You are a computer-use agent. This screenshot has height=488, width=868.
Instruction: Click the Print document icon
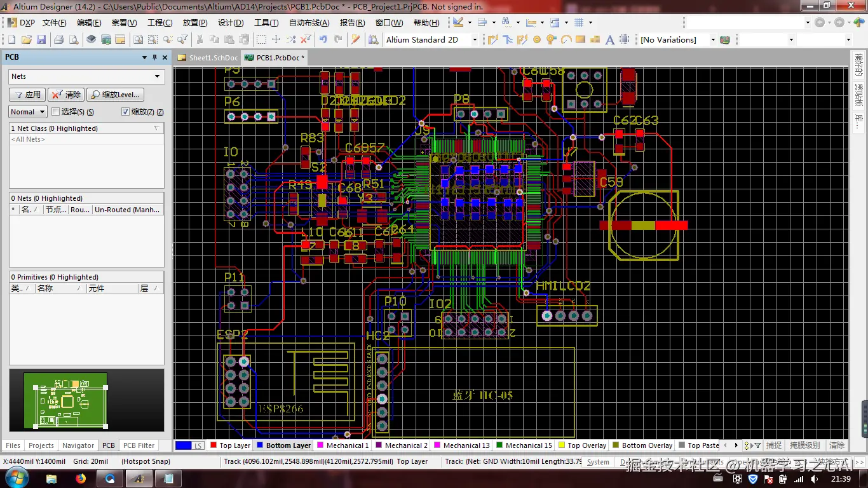tap(58, 39)
